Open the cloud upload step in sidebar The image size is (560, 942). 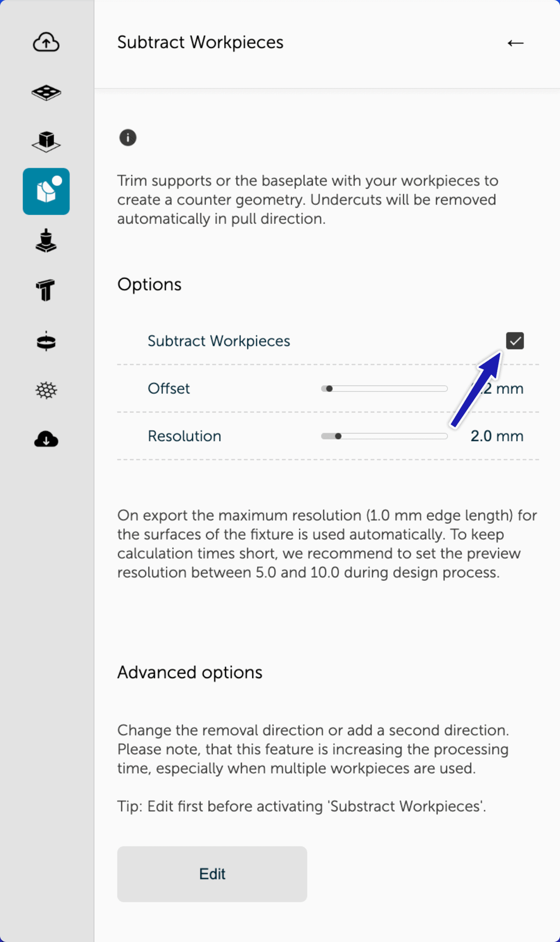point(46,42)
